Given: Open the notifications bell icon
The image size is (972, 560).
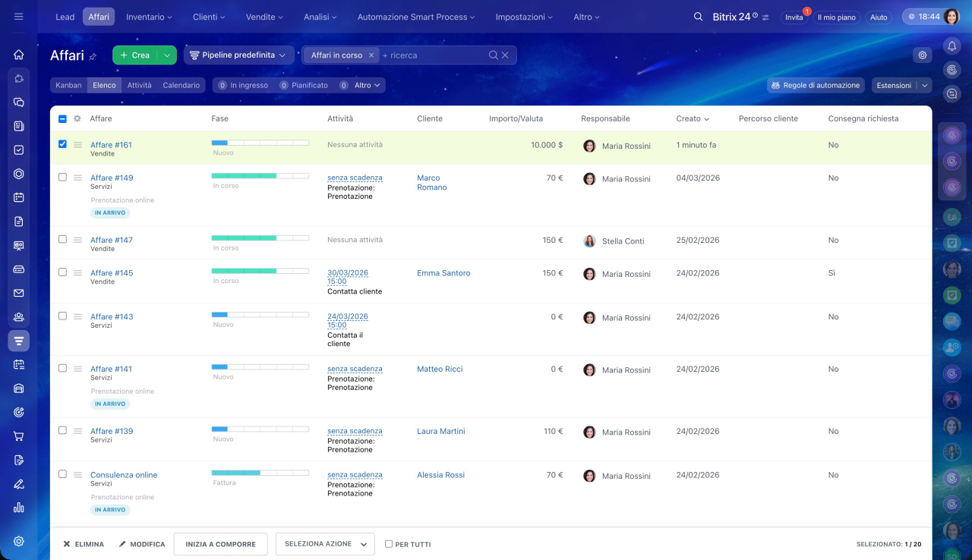Looking at the screenshot, I should pyautogui.click(x=951, y=46).
